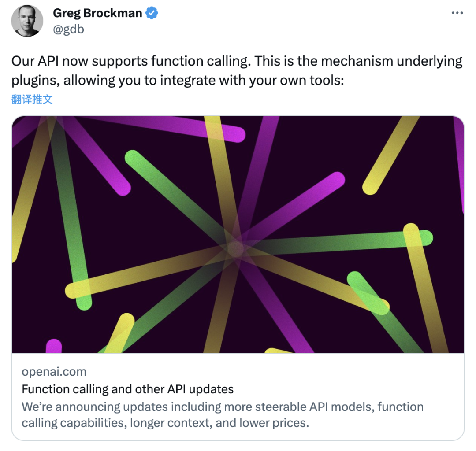Click the card description about steerable API models
The width and height of the screenshot is (476, 451).
click(223, 414)
